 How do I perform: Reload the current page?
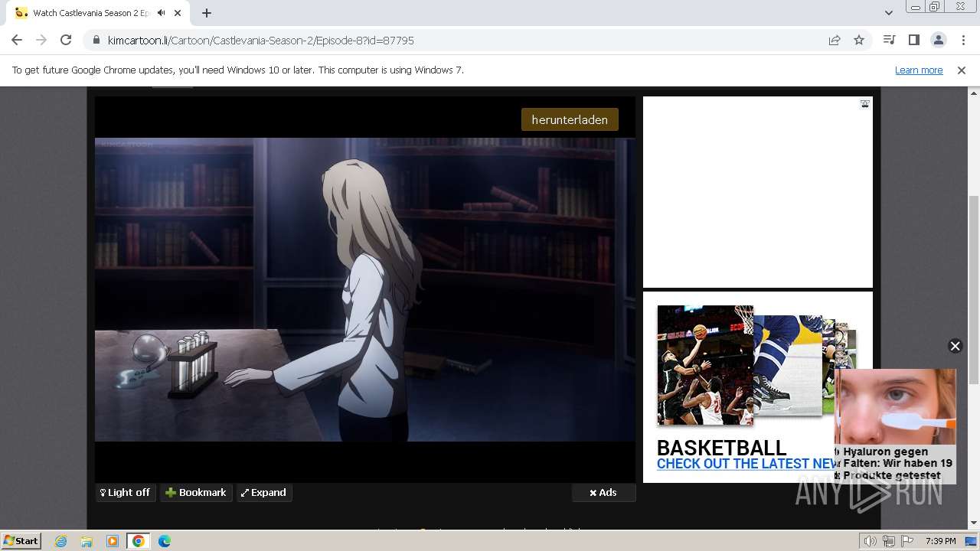point(66,41)
